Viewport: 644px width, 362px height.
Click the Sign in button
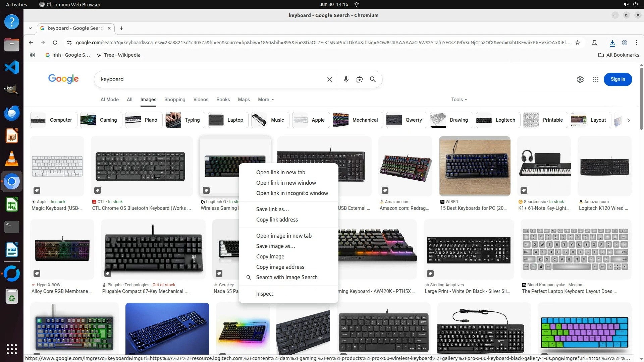coord(618,79)
